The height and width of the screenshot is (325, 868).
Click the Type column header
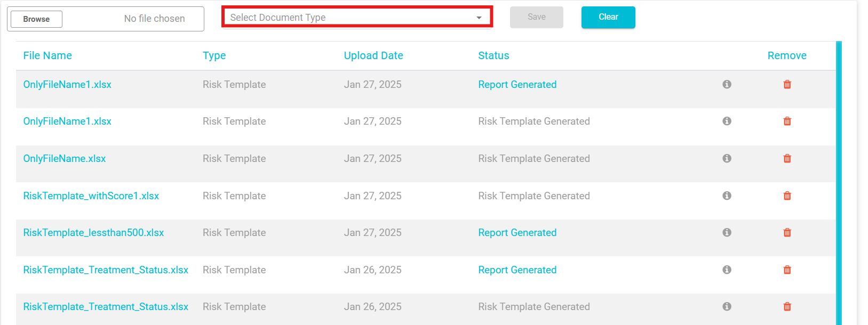click(214, 55)
